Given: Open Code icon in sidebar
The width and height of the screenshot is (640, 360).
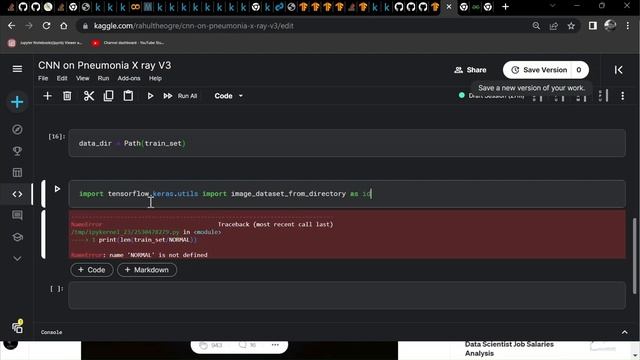Looking at the screenshot, I should (x=17, y=194).
